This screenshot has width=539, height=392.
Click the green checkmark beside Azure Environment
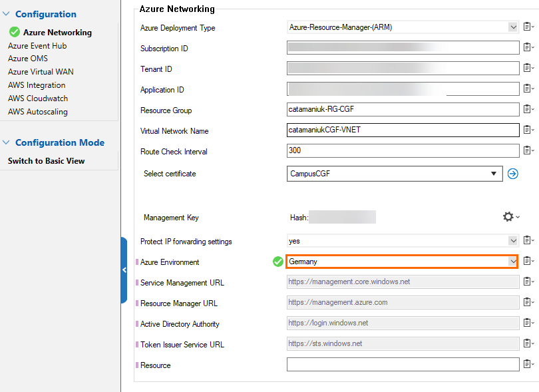[277, 262]
